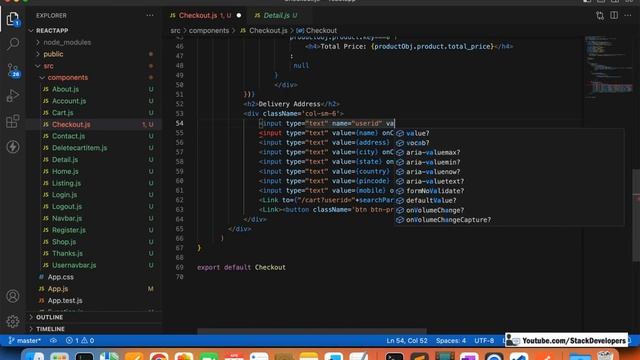Click the Checkout symbol in breadcrumb
640x360 pixels.
(317, 31)
